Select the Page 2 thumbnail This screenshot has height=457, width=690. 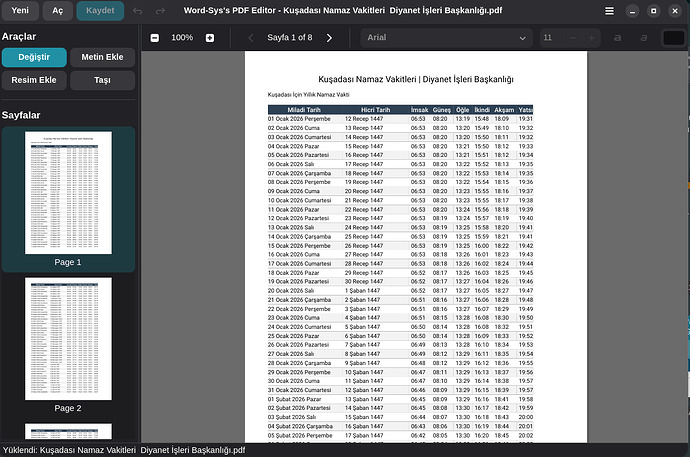click(x=68, y=340)
